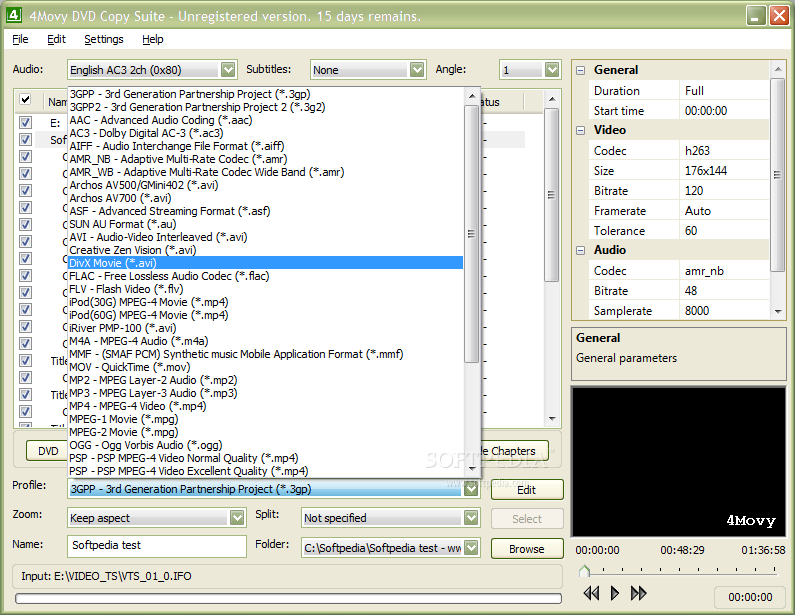Collapse the General property group

pyautogui.click(x=581, y=70)
